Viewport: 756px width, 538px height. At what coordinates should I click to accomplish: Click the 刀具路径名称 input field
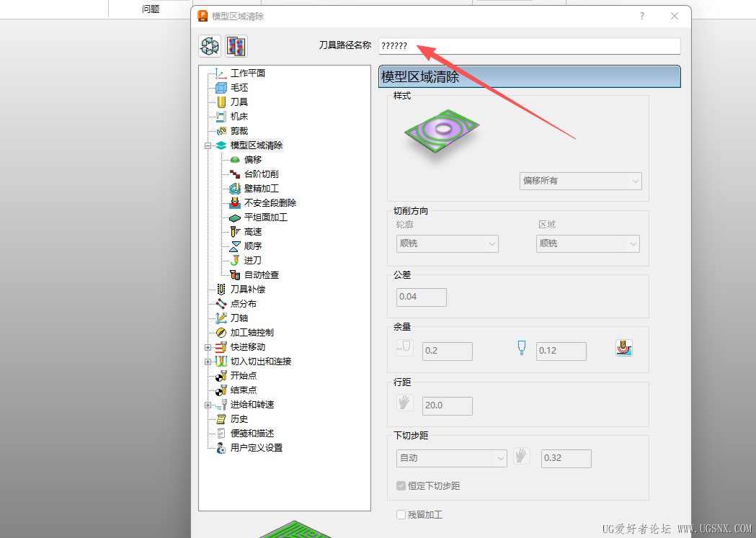click(x=530, y=46)
